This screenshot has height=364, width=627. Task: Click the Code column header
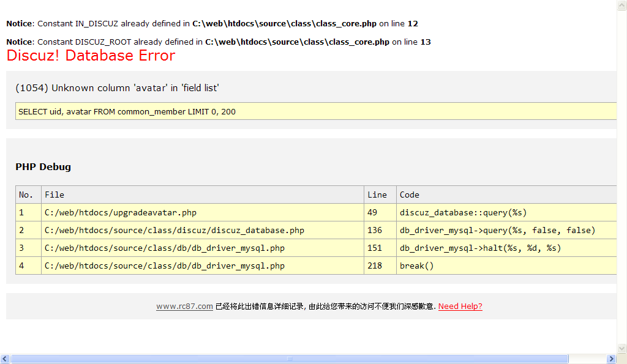506,195
